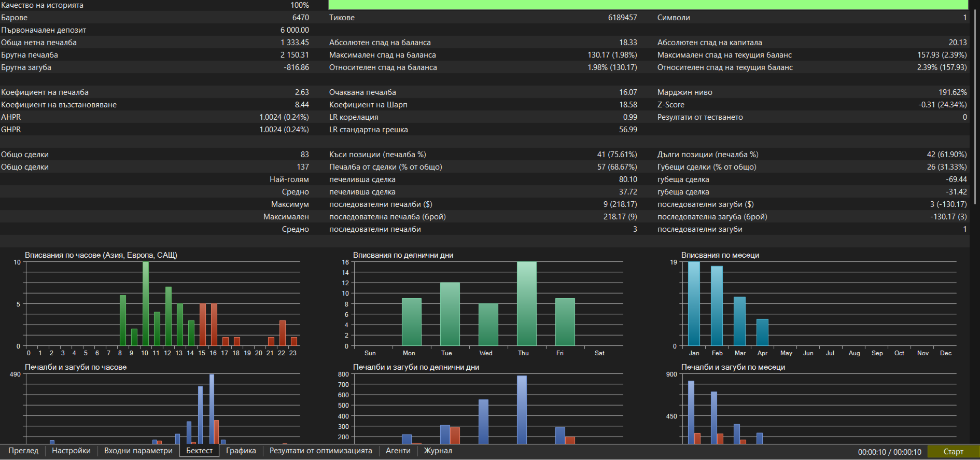Click the Jan bar in monthly entries chart
Viewport: 980px width, 460px height.
694,304
